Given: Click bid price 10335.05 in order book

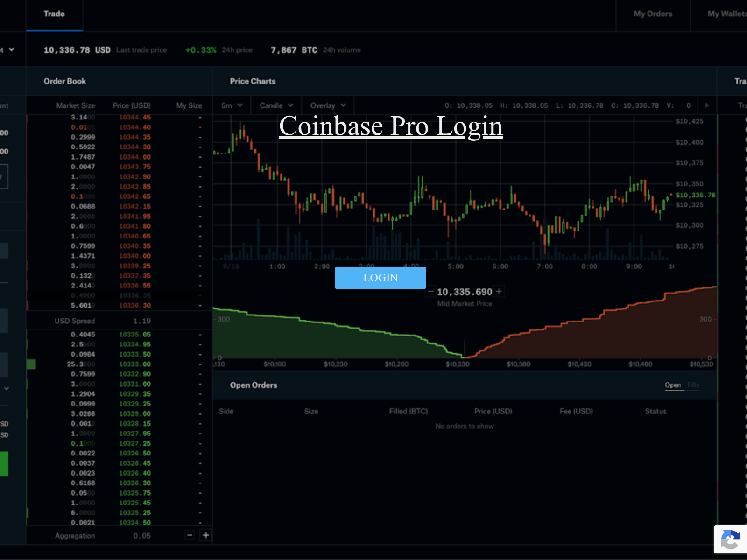Looking at the screenshot, I should click(x=135, y=335).
